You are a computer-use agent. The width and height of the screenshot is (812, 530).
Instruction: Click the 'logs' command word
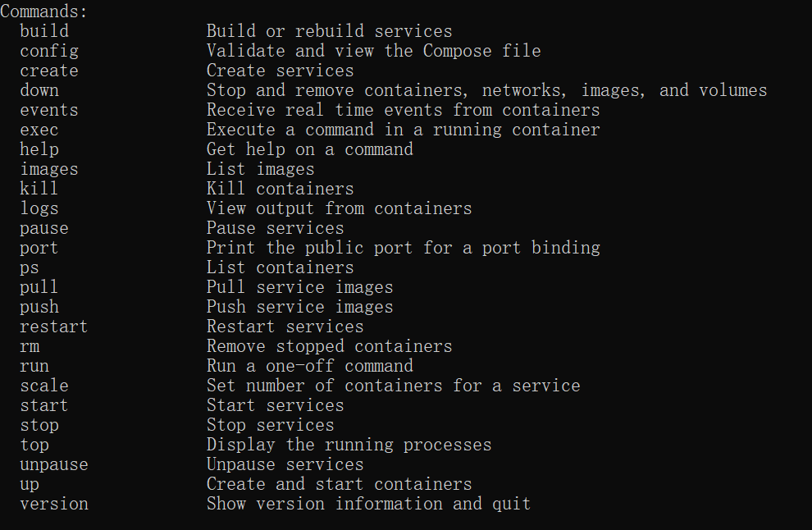[x=39, y=209]
